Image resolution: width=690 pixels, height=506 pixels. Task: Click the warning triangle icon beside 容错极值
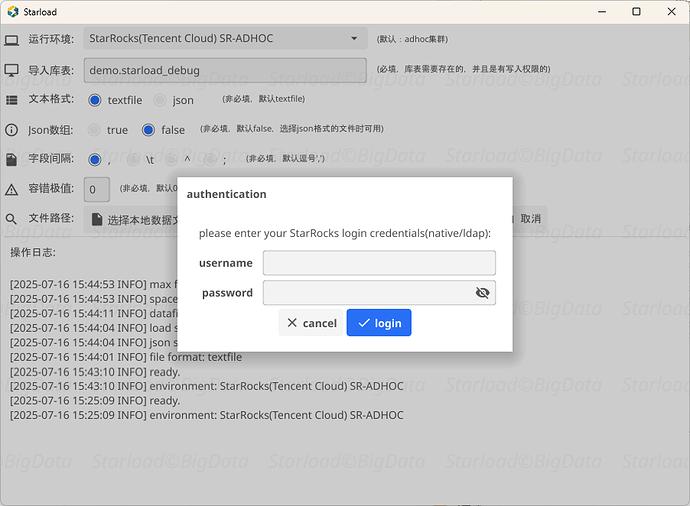tap(11, 190)
